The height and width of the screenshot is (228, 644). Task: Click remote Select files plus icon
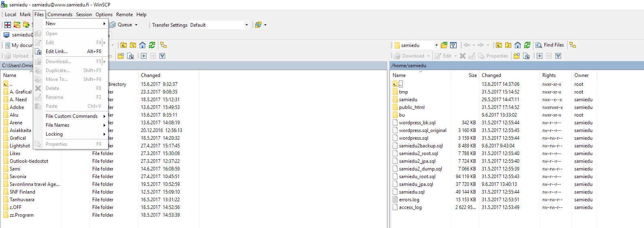click(x=540, y=56)
